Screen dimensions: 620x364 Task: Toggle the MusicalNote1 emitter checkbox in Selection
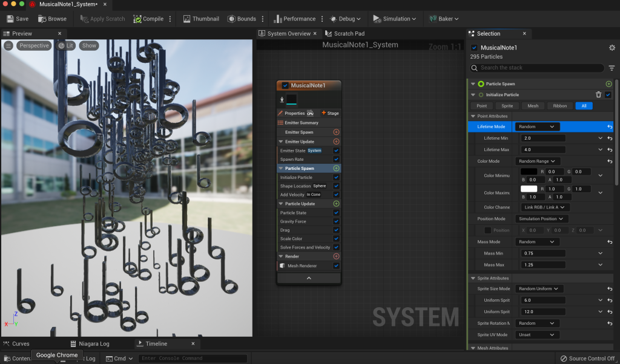[474, 48]
